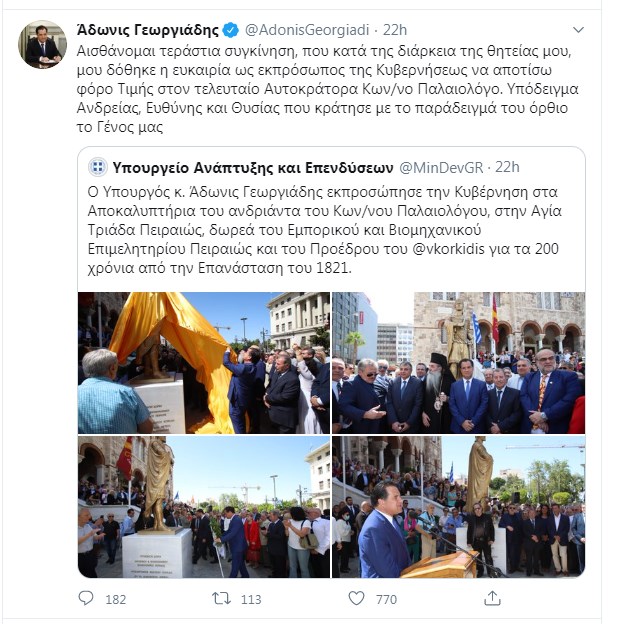631x624 pixels.
Task: Open Άδωνις Γεωργιάδης profile avatar picture
Action: pyautogui.click(x=42, y=44)
